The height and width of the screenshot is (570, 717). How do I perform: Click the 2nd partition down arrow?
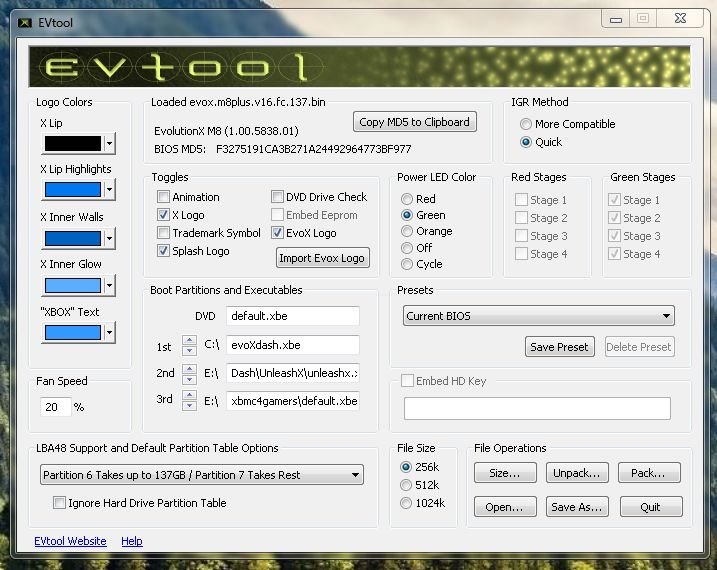[x=189, y=379]
